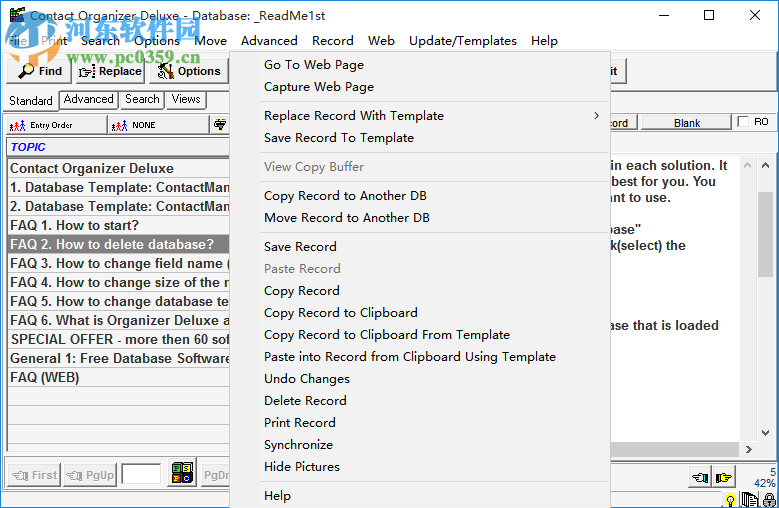Image resolution: width=779 pixels, height=508 pixels.
Task: Click the yellow light bulb status icon
Action: pos(730,500)
